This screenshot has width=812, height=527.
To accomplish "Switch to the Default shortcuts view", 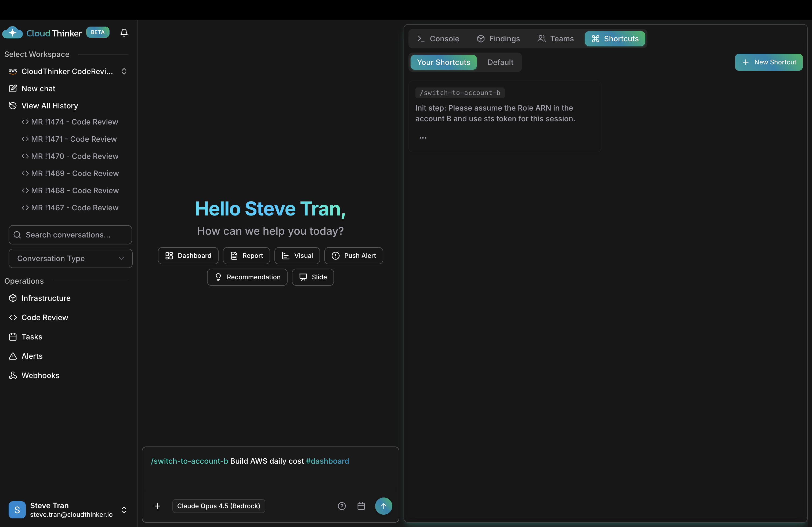I will pyautogui.click(x=500, y=62).
